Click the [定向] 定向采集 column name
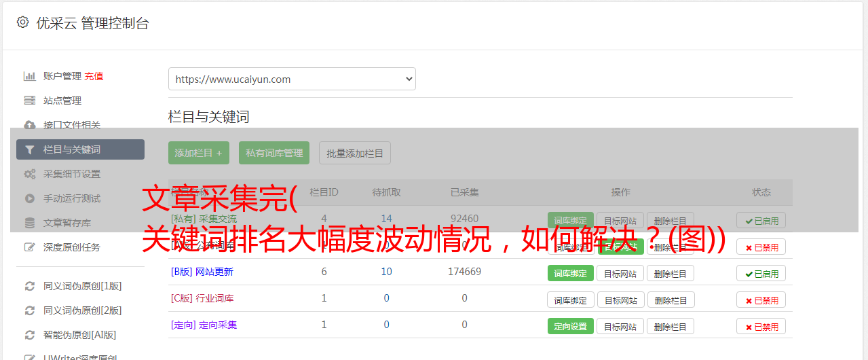Viewport: 868px width, 360px height. pos(204,325)
